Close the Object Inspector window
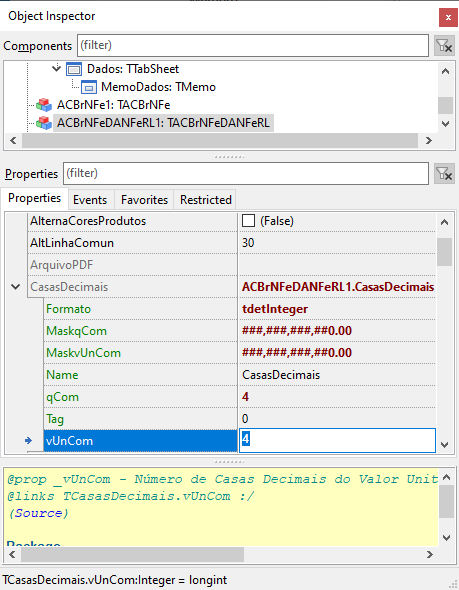Image resolution: width=459 pixels, height=590 pixels. [x=448, y=17]
